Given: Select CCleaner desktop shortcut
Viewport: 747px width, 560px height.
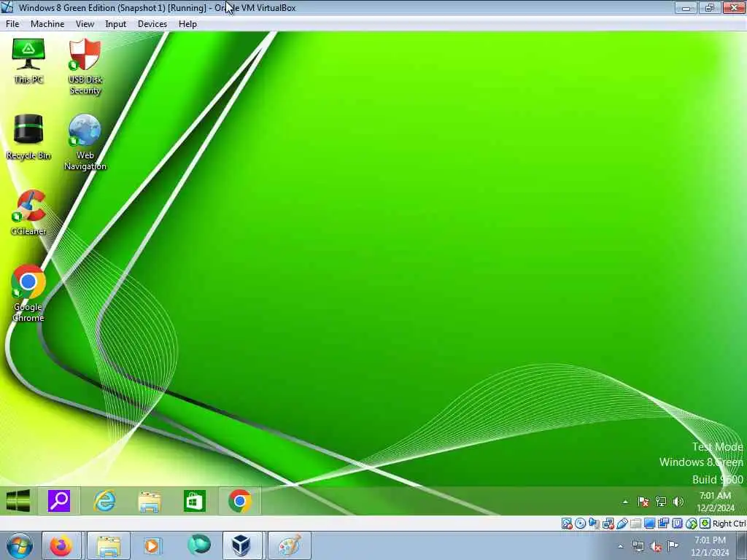Looking at the screenshot, I should pos(28,212).
